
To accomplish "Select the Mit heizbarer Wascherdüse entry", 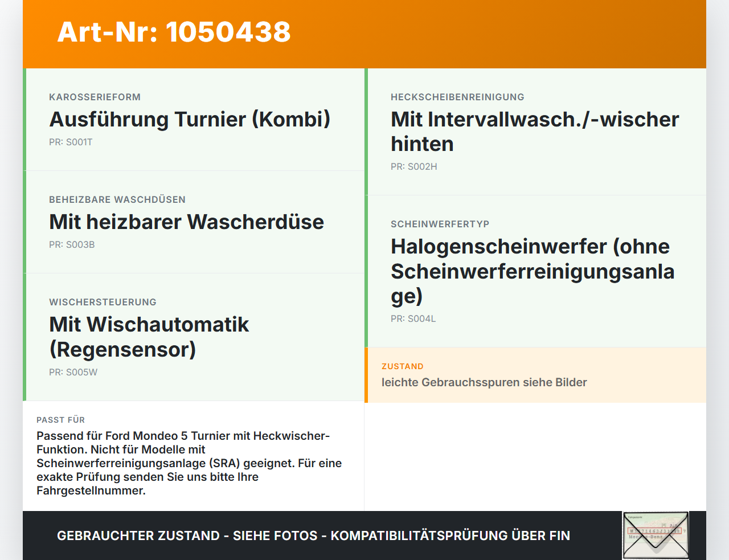I will point(194,222).
